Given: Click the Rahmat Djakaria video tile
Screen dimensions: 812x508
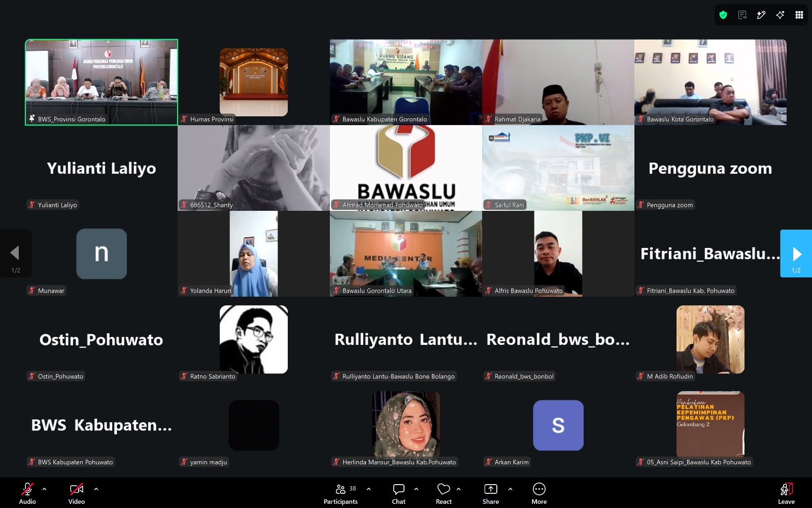Looking at the screenshot, I should [x=558, y=82].
